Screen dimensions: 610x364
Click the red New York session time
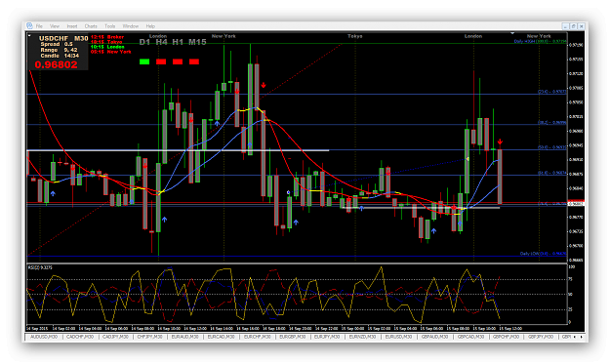[x=111, y=52]
